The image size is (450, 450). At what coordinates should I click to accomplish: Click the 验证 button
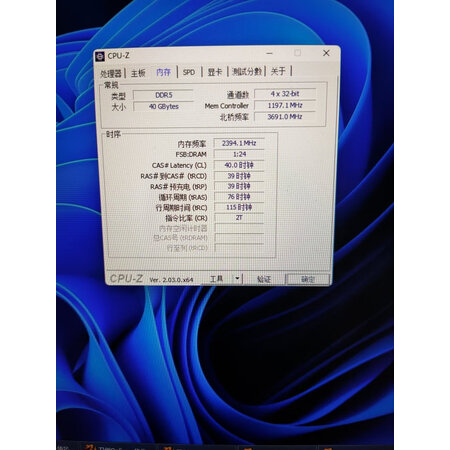(x=264, y=279)
